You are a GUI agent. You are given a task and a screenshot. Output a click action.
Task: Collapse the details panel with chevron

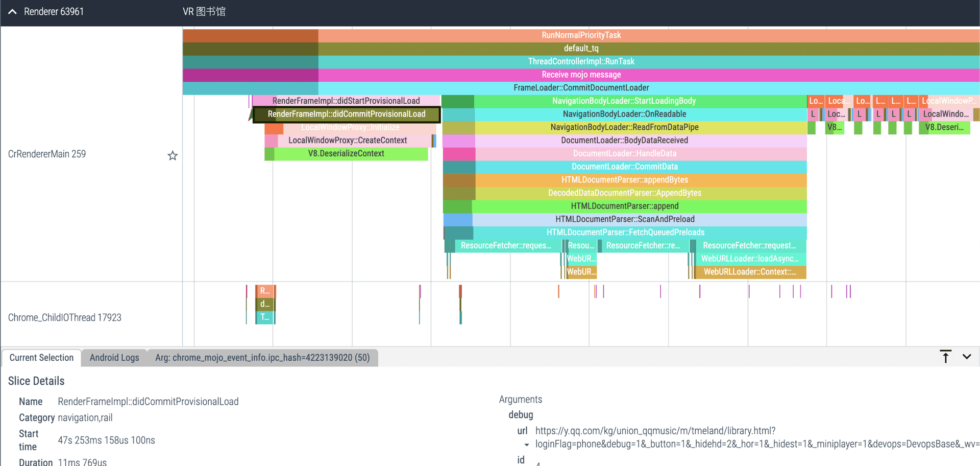click(967, 357)
